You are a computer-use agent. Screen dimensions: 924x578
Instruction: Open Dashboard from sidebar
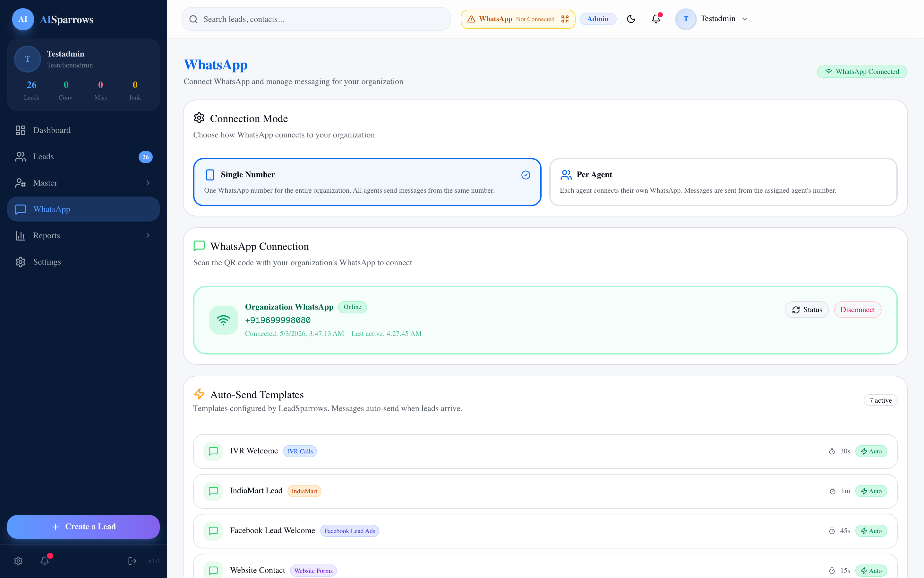pyautogui.click(x=83, y=130)
